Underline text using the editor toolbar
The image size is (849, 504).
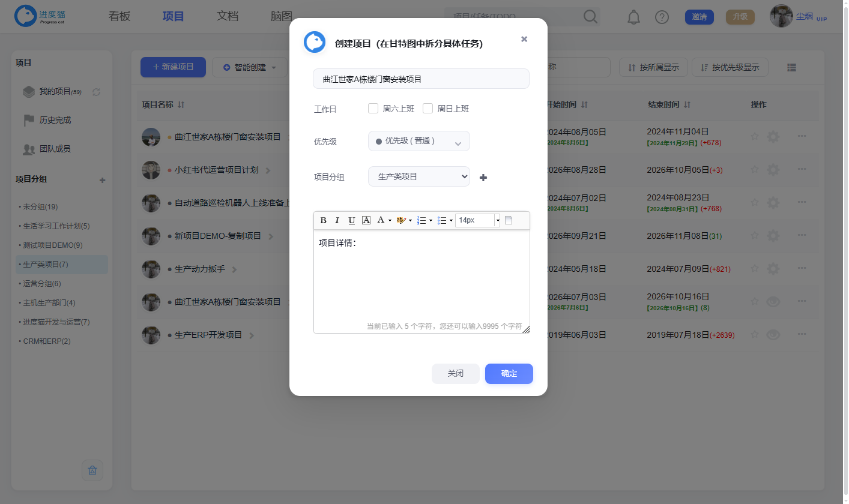pos(352,220)
